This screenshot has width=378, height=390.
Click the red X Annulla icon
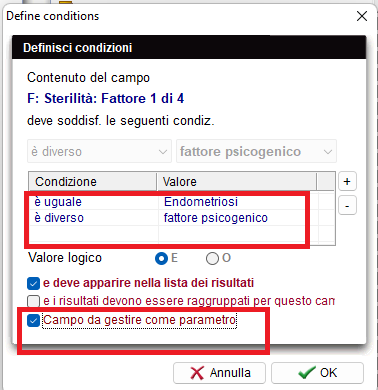(x=197, y=373)
